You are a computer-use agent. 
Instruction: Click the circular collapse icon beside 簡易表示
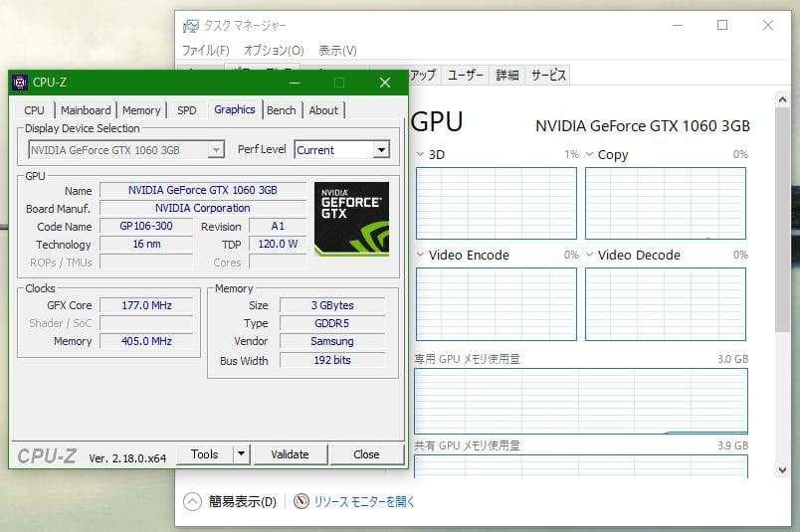[192, 501]
